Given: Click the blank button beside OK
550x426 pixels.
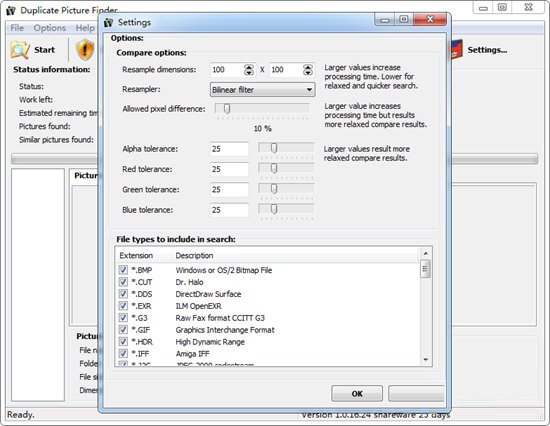Looking at the screenshot, I should tap(416, 394).
